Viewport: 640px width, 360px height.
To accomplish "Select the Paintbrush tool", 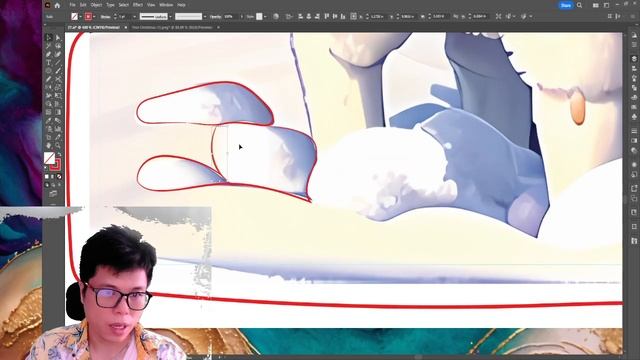I will [58, 71].
